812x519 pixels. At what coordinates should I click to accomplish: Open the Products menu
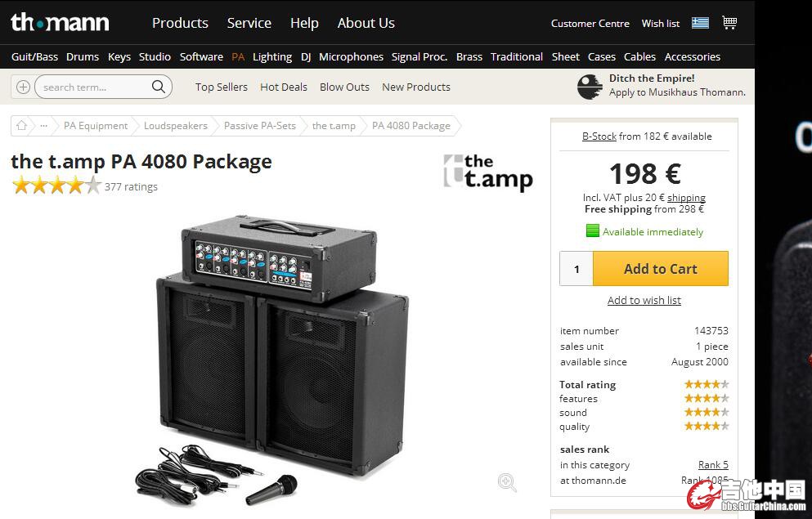click(x=180, y=23)
